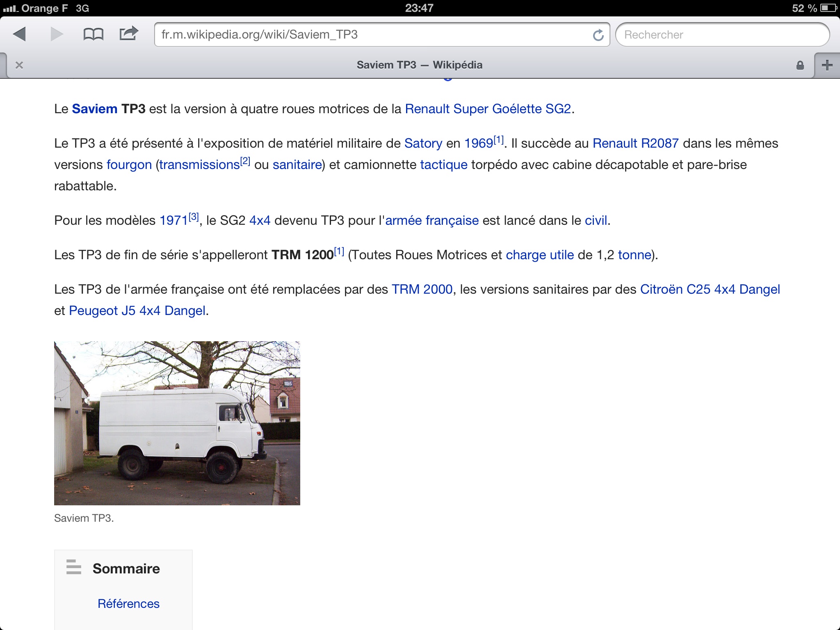Open the white Saviem TP3 van photo
Screen dimensions: 840x630
pos(177,423)
